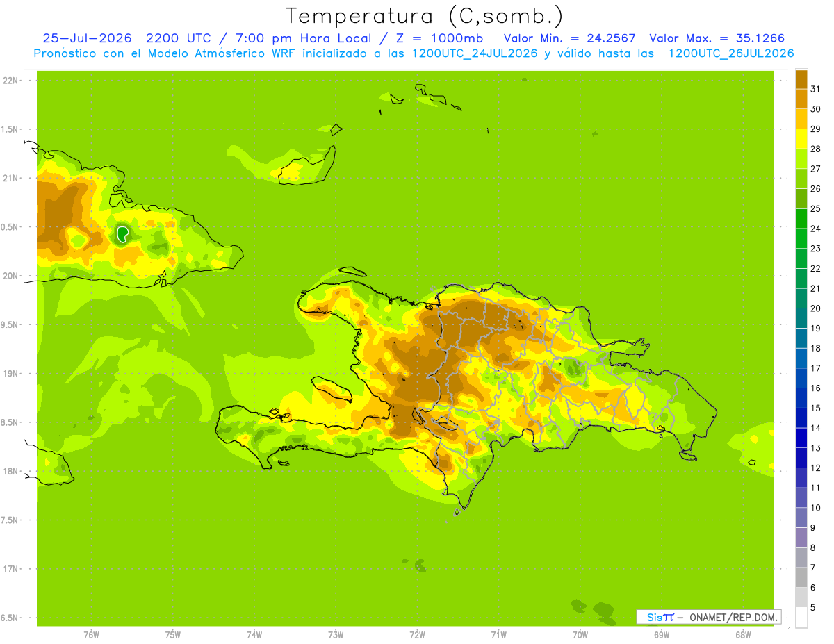Click the brown swatch above 31 on colorbar
834x644 pixels.
(801, 79)
